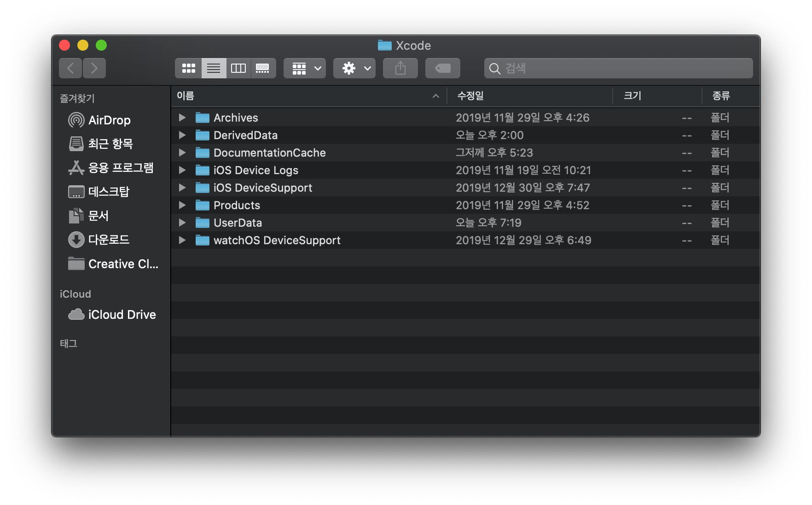The image size is (812, 505).
Task: Click the DerivedData folder name
Action: tap(245, 135)
